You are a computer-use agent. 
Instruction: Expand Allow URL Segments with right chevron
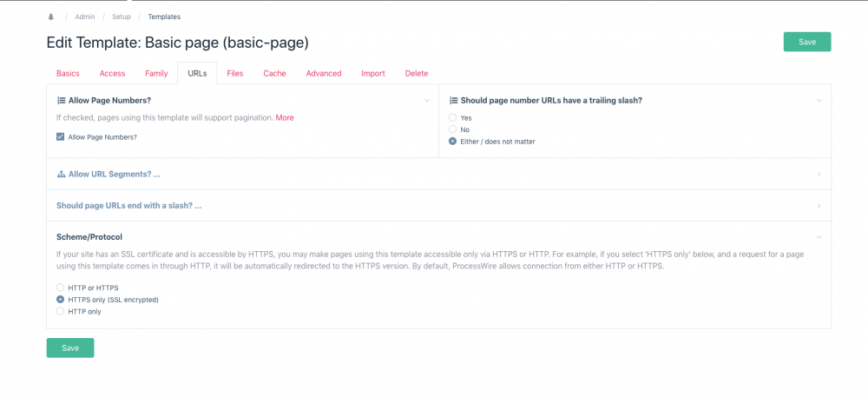[819, 175]
